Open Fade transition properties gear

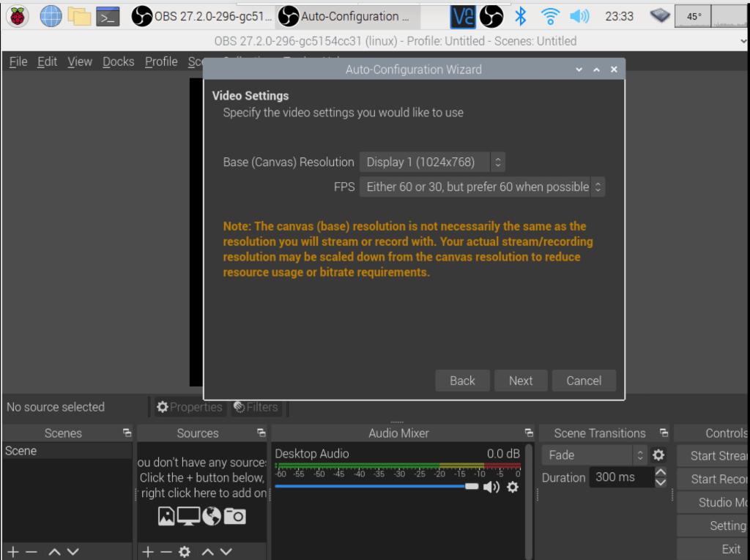[658, 455]
